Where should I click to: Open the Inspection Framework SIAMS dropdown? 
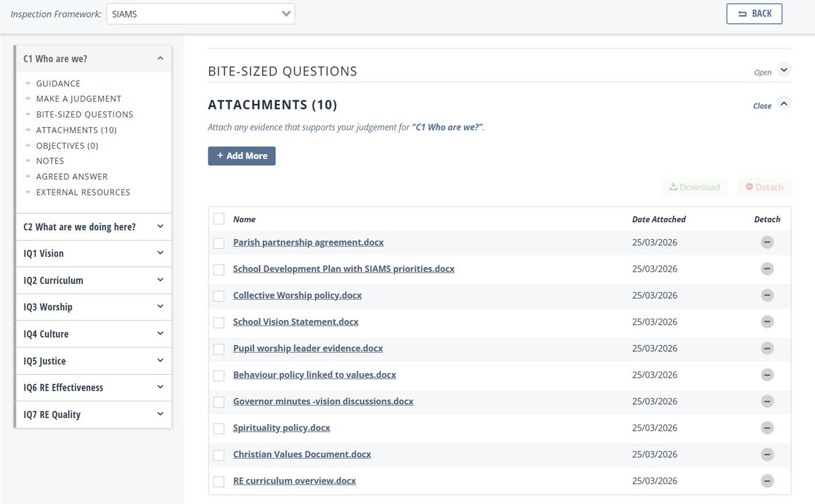[200, 14]
